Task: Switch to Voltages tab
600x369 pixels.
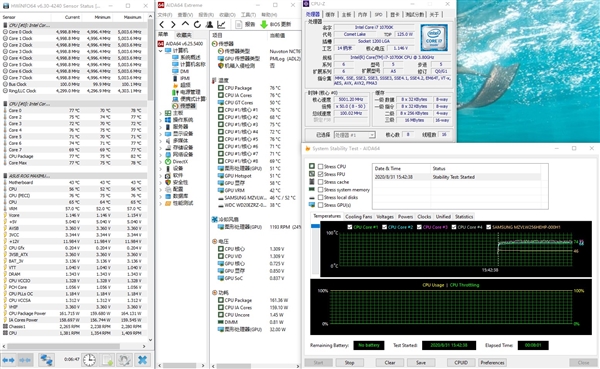Action: (x=385, y=217)
